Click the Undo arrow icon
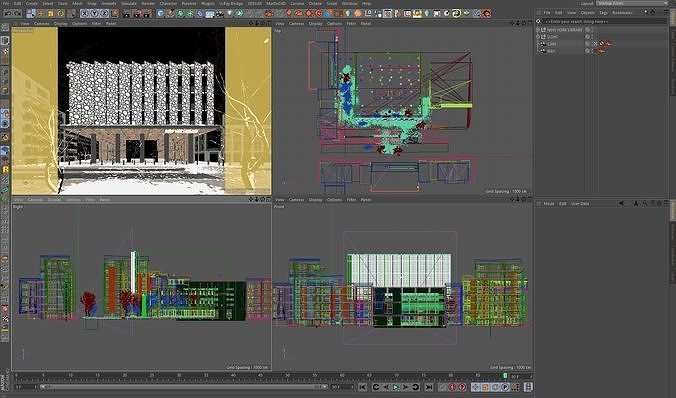This screenshot has width=676, height=398. click(x=8, y=14)
